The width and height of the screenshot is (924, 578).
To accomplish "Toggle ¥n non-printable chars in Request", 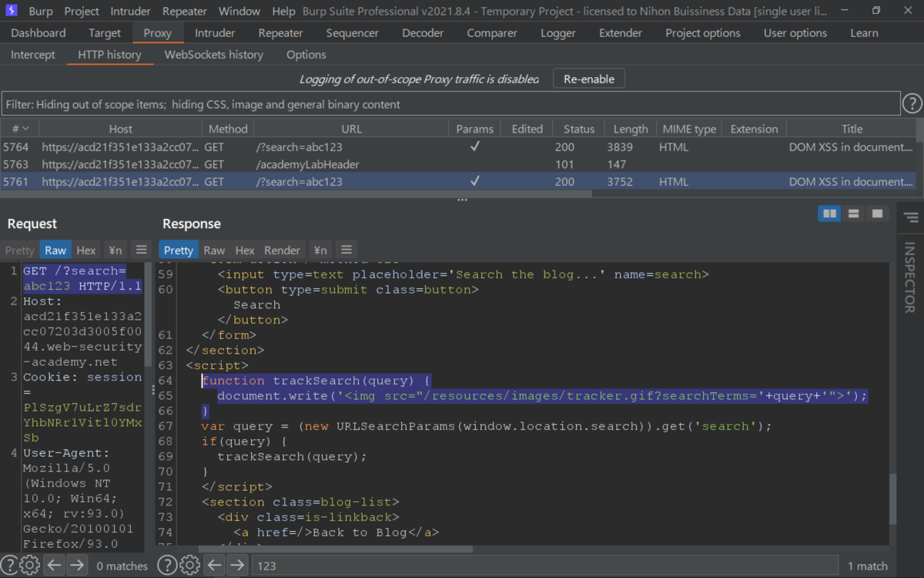I will (x=115, y=250).
